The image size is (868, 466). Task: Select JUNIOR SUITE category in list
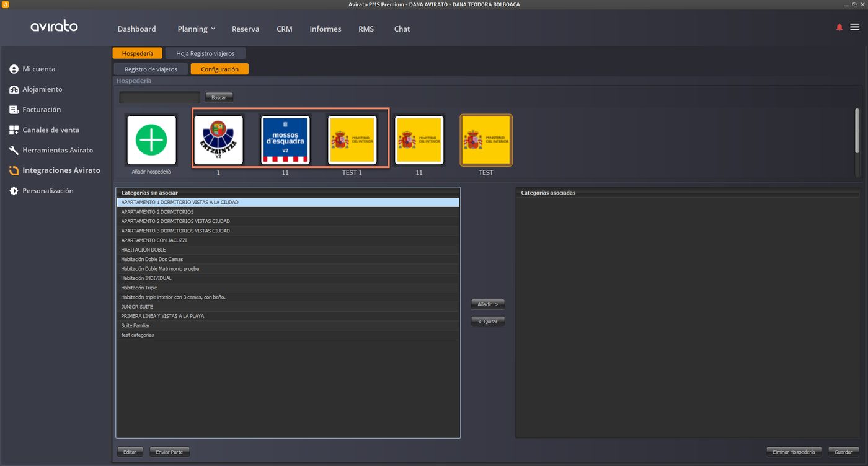click(x=288, y=307)
